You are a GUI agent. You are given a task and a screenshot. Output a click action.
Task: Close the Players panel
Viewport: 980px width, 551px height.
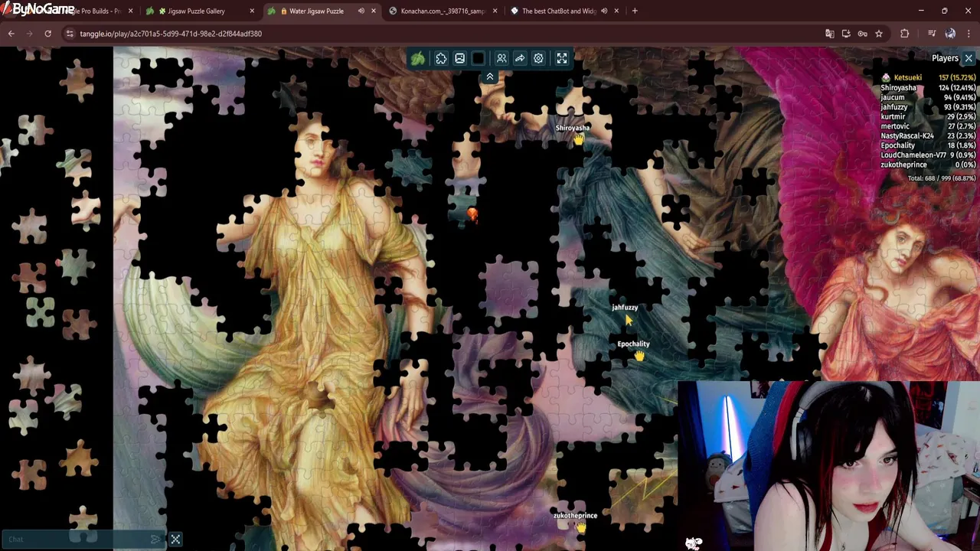click(969, 58)
